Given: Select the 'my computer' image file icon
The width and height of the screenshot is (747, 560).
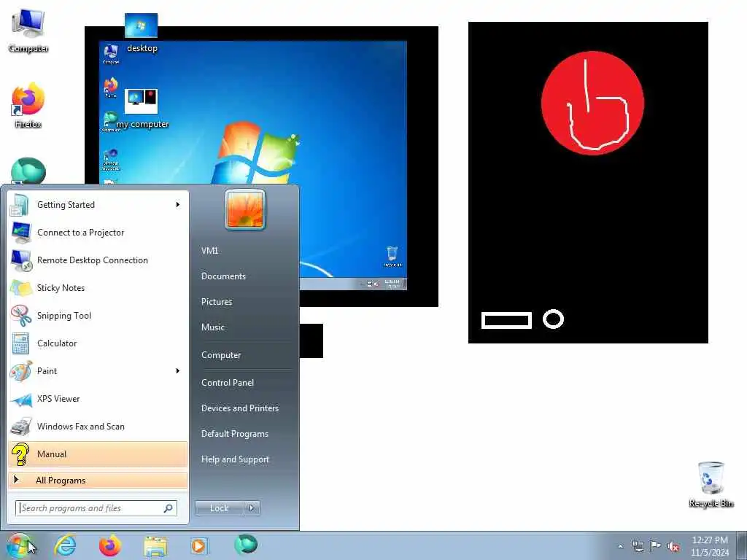Looking at the screenshot, I should coord(142,109).
